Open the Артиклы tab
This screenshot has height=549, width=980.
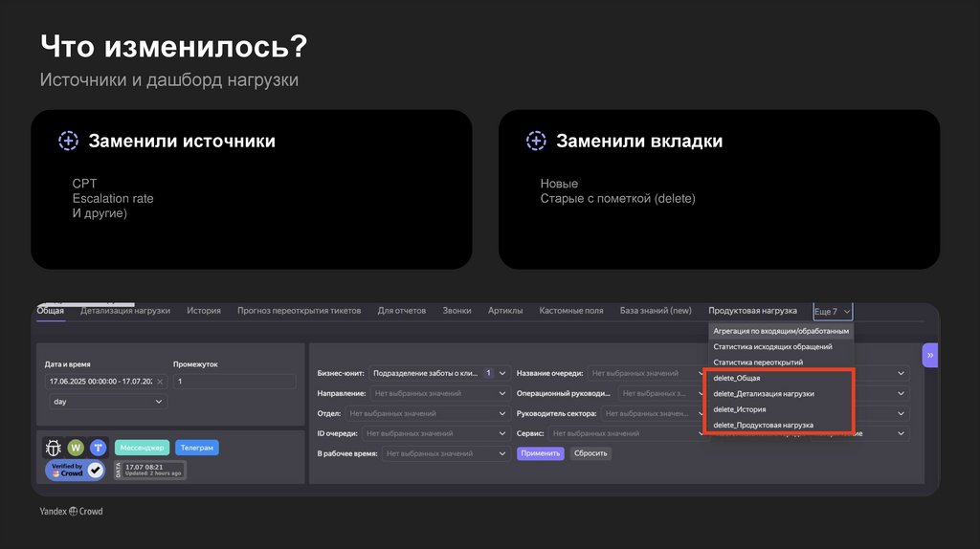pos(505,311)
